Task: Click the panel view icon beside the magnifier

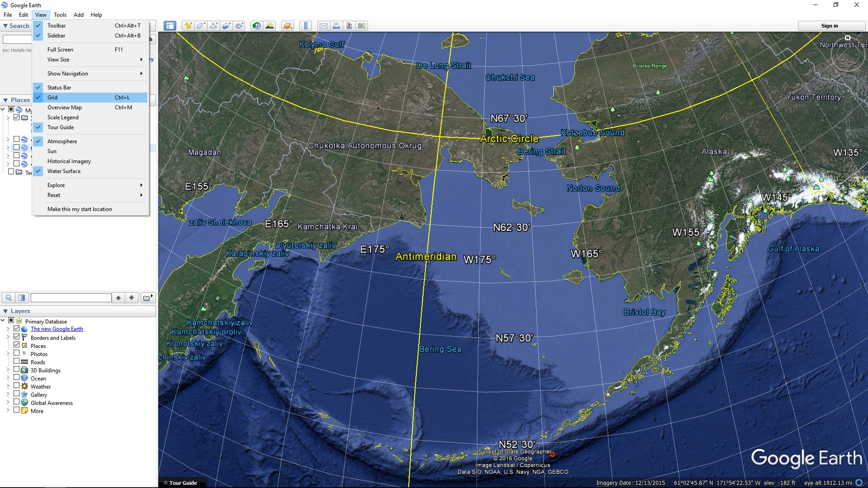Action: 22,298
